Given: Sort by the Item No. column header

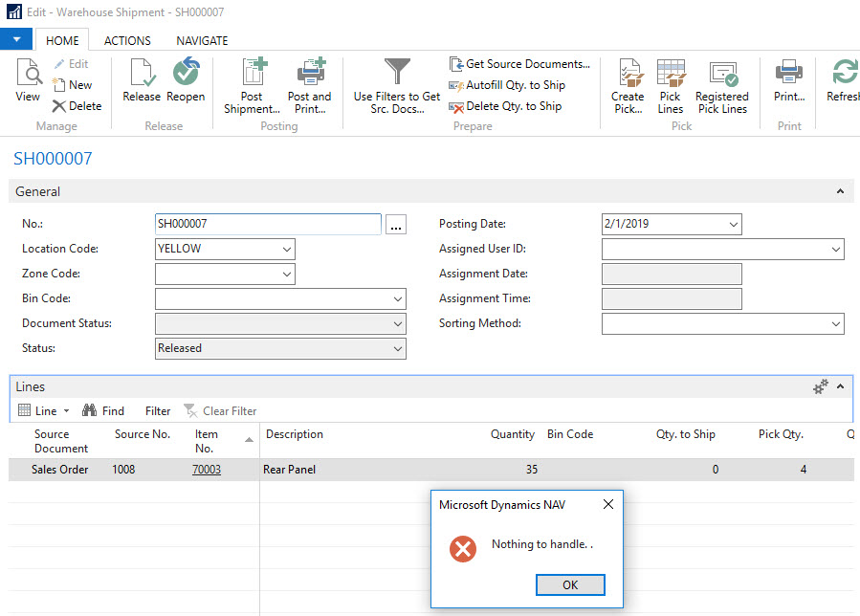Looking at the screenshot, I should (207, 441).
